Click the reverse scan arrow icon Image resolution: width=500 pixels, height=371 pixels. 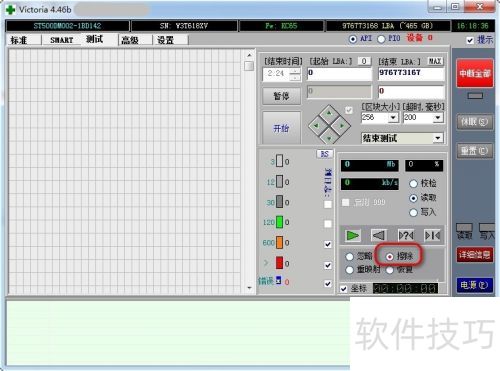379,236
